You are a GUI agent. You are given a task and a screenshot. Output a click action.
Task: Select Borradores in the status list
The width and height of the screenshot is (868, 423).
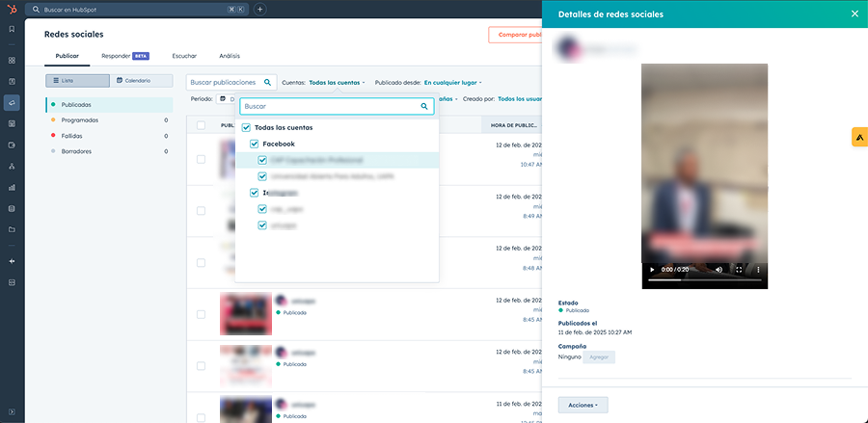tap(109, 151)
